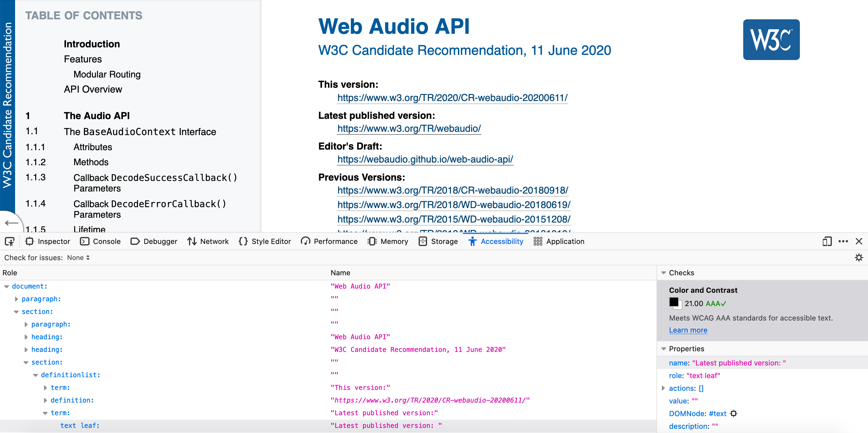Switch to the Network tab
The width and height of the screenshot is (868, 433).
[208, 242]
